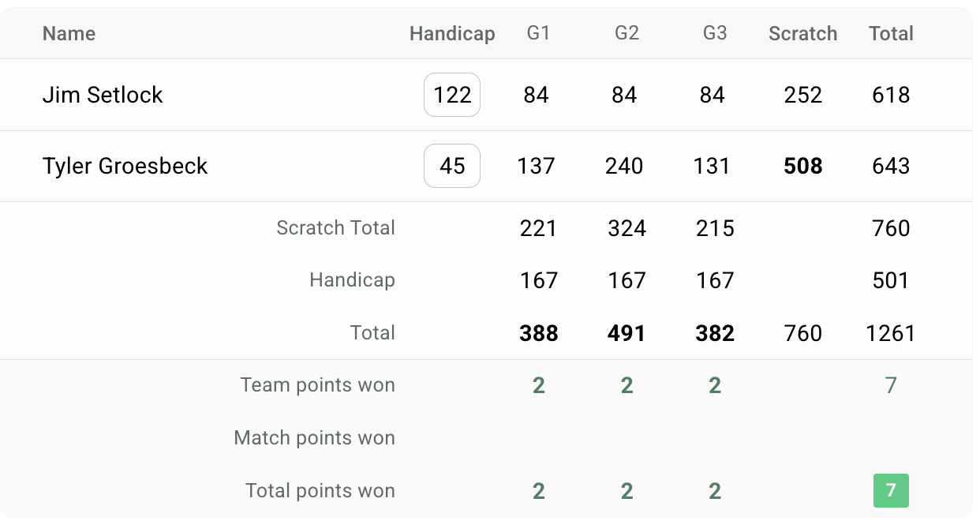Select Tyler Groesbeck's bold scratch 508
This screenshot has height=521, width=980.
803,166
